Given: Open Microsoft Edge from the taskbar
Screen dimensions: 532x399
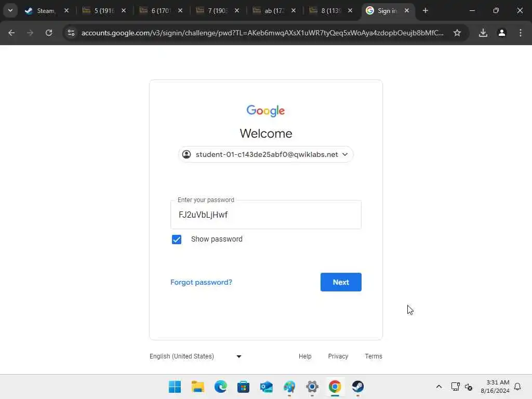Looking at the screenshot, I should click(x=220, y=387).
